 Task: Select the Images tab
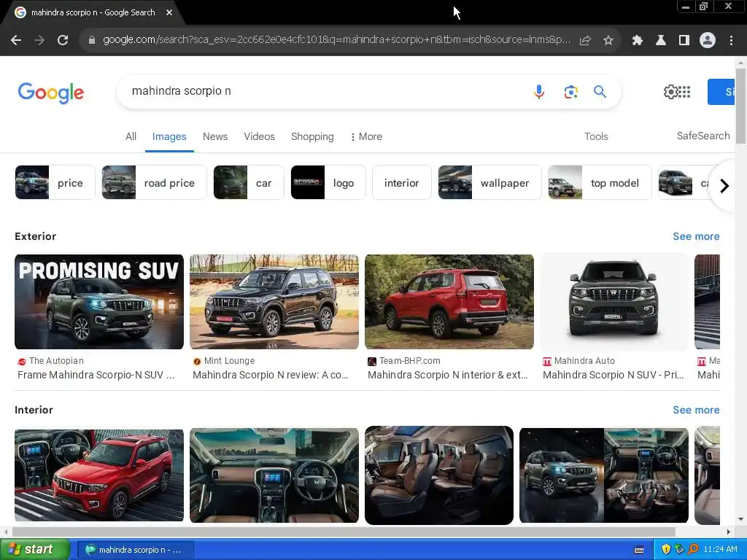[x=169, y=136]
